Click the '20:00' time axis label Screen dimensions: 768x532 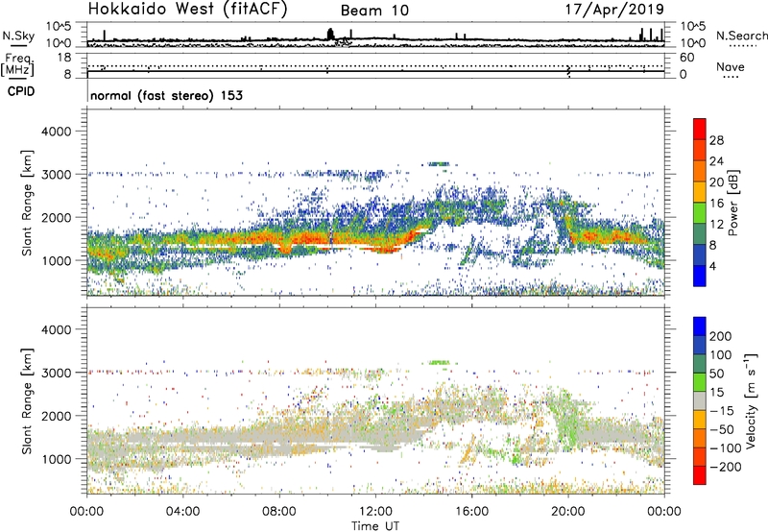pos(567,512)
